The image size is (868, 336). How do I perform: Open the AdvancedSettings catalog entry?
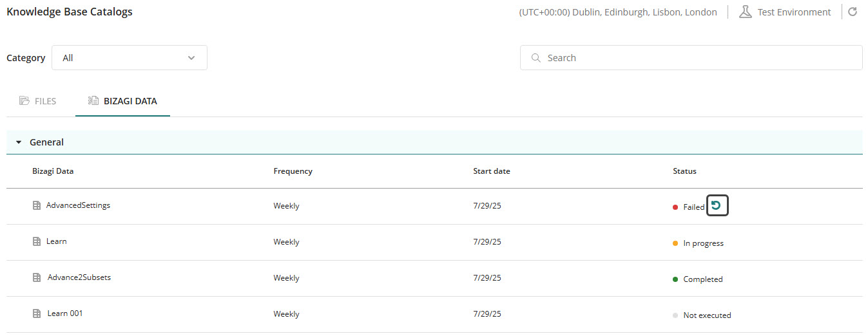click(x=78, y=205)
